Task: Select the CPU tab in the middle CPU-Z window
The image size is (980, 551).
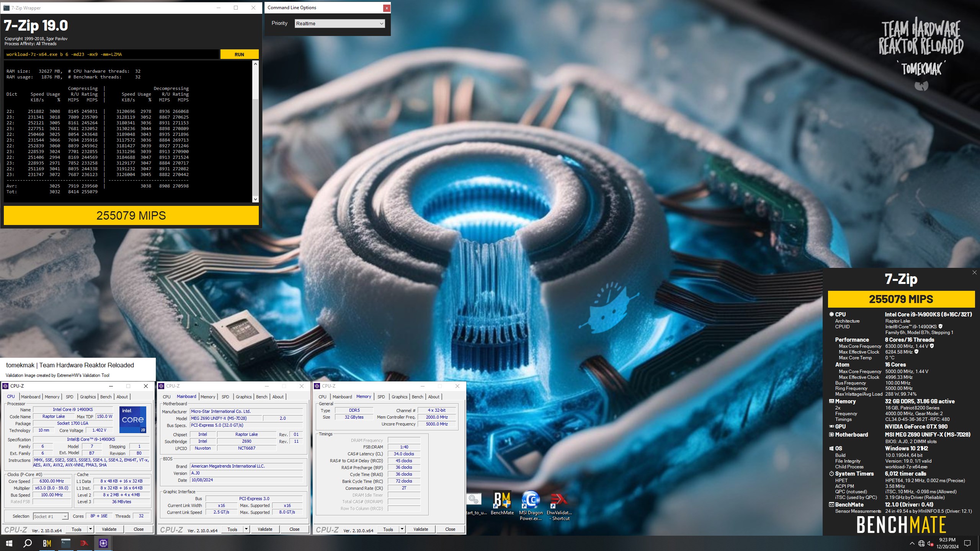Action: point(167,397)
